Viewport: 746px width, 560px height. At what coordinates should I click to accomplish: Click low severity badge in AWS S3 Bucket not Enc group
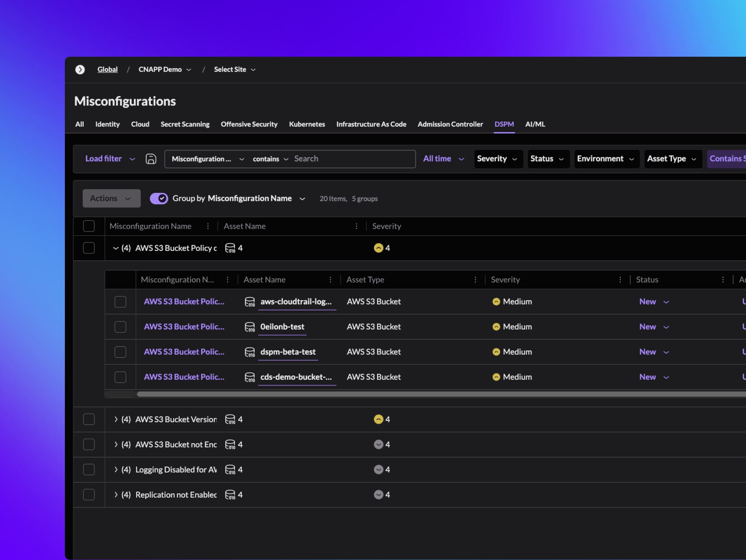379,445
